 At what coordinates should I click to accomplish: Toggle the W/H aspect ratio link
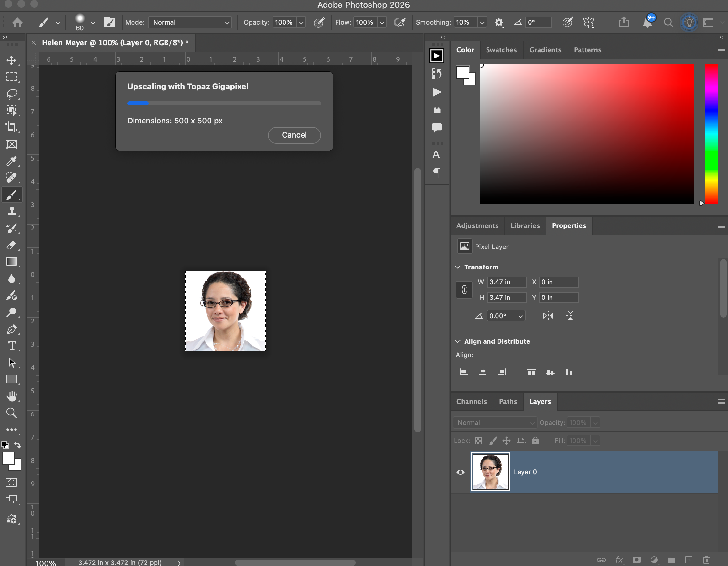(x=464, y=289)
